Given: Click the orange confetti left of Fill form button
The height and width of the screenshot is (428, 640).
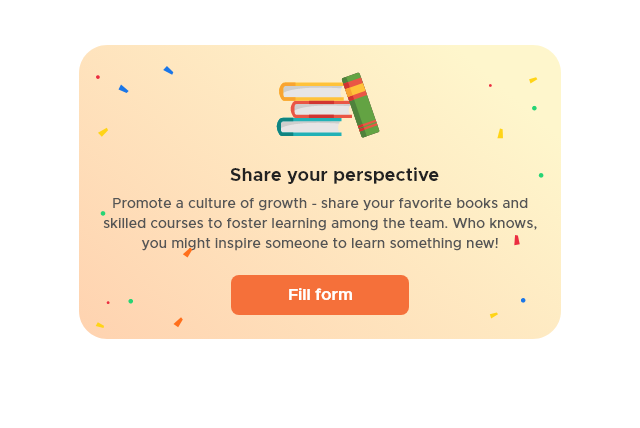Looking at the screenshot, I should pyautogui.click(x=178, y=322).
